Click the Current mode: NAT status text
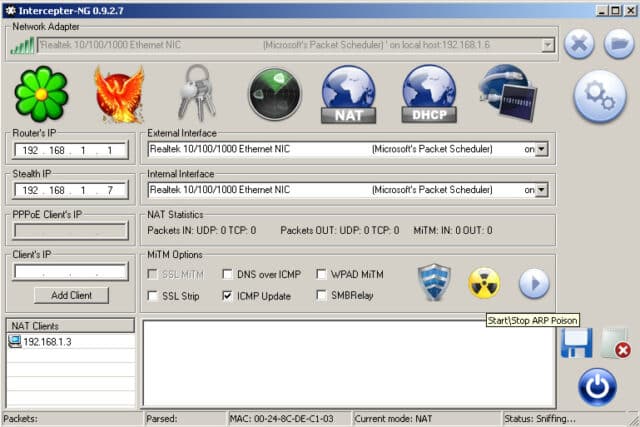 (393, 419)
